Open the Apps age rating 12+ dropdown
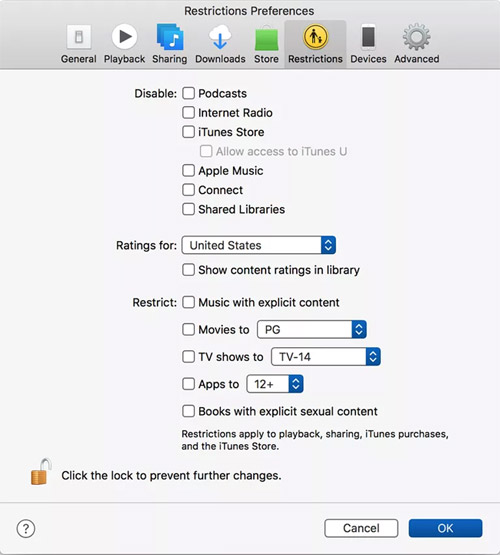The image size is (500, 555). tap(275, 384)
